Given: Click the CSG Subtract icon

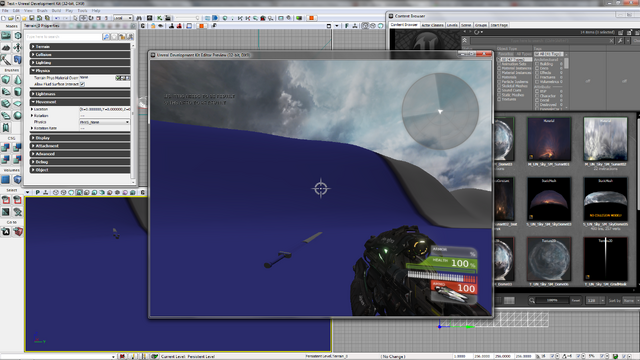Looking at the screenshot, I should tap(18, 147).
